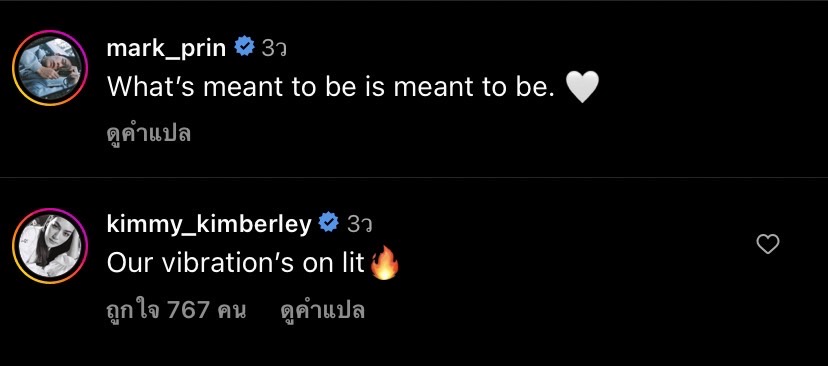Image resolution: width=828 pixels, height=366 pixels.
Task: Tap ดูคำแปล under mark_prin's comment
Action: (148, 133)
